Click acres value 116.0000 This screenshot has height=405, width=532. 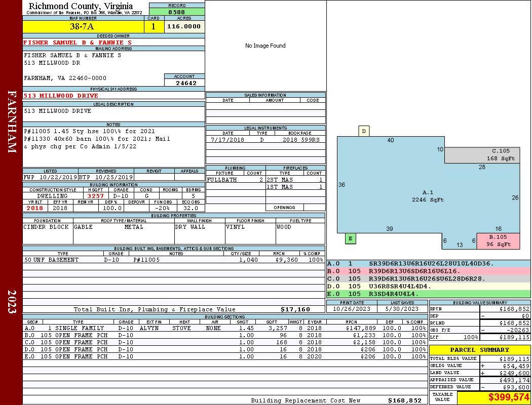[184, 26]
